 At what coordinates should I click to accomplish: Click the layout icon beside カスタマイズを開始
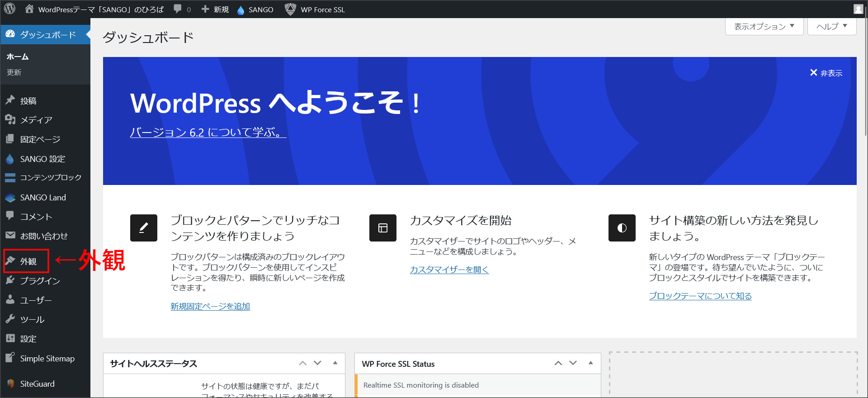pos(383,228)
